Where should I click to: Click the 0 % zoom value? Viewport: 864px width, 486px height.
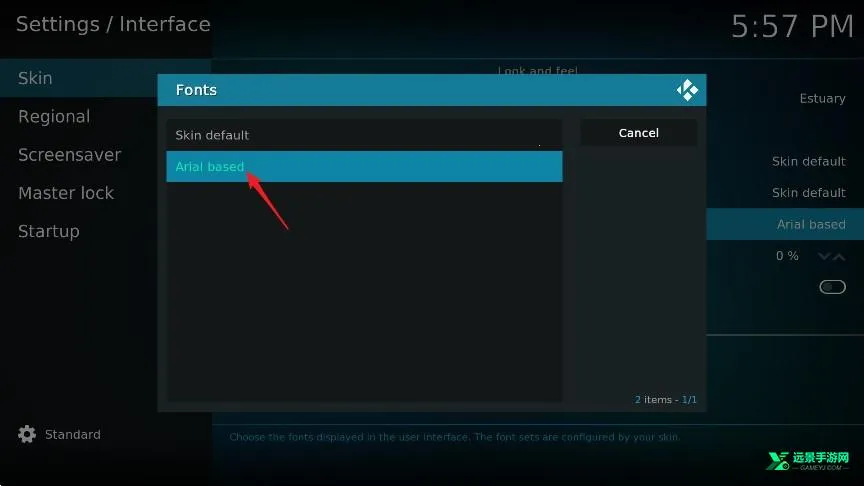tap(787, 256)
